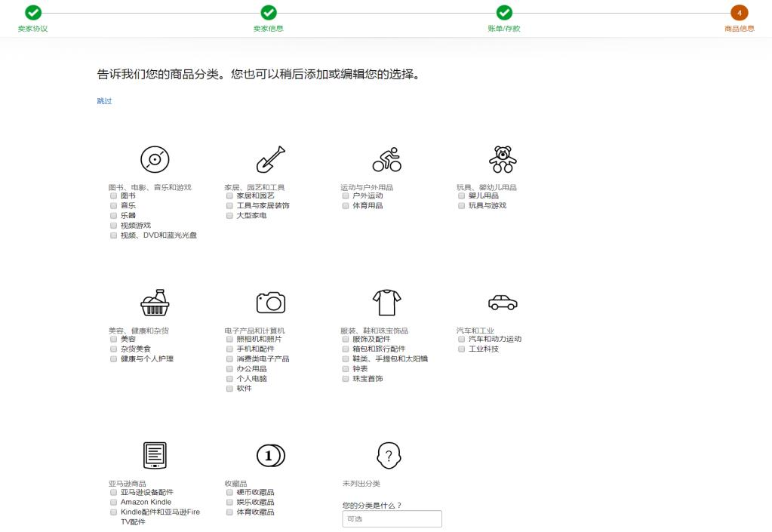The height and width of the screenshot is (532, 772).
Task: Click the car automotive icon
Action: [503, 303]
